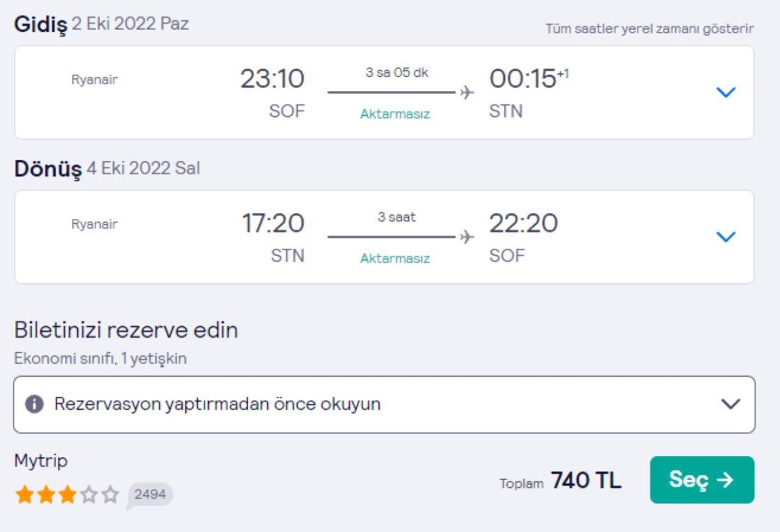Click the return flight's Aktarmasız label

coord(395,259)
